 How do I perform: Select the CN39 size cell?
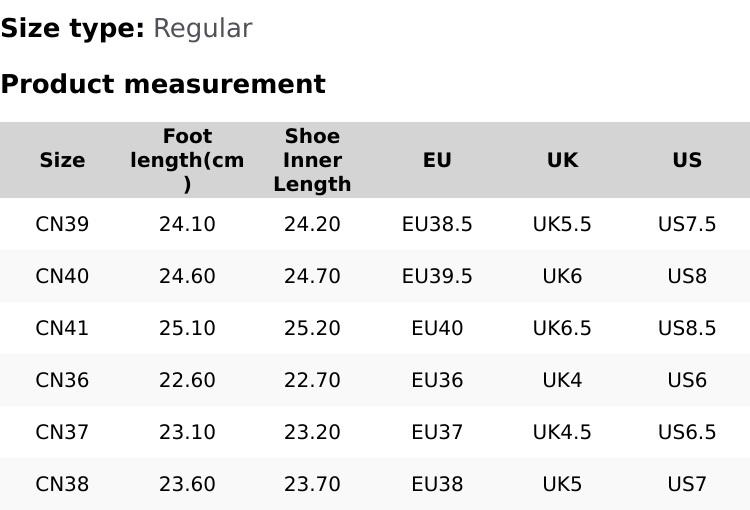point(62,224)
